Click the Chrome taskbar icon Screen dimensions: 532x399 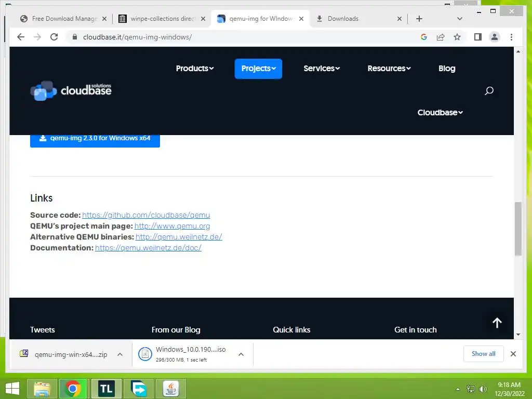[x=73, y=389]
